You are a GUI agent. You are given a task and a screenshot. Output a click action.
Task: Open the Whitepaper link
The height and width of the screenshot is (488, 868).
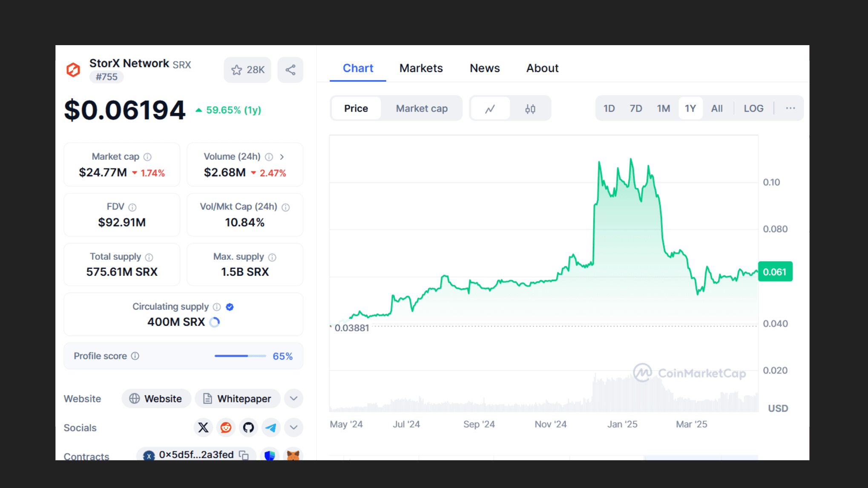[x=238, y=399]
